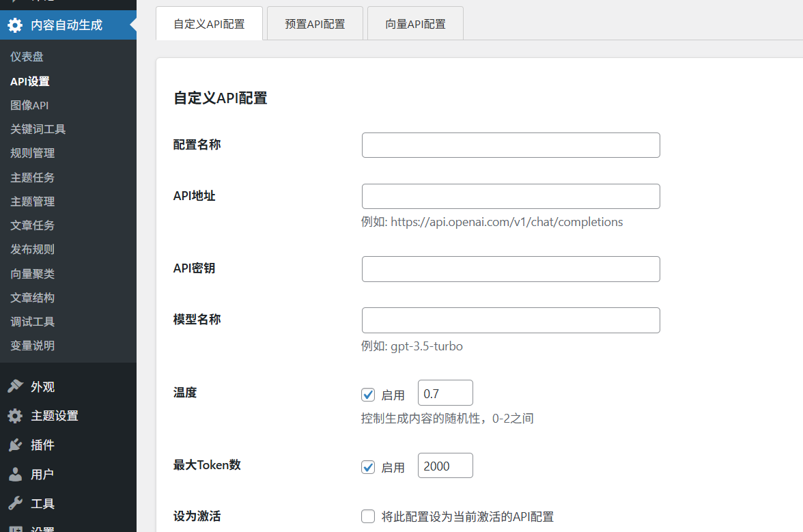
Task: Click the 配置名称 text field
Action: tap(511, 145)
